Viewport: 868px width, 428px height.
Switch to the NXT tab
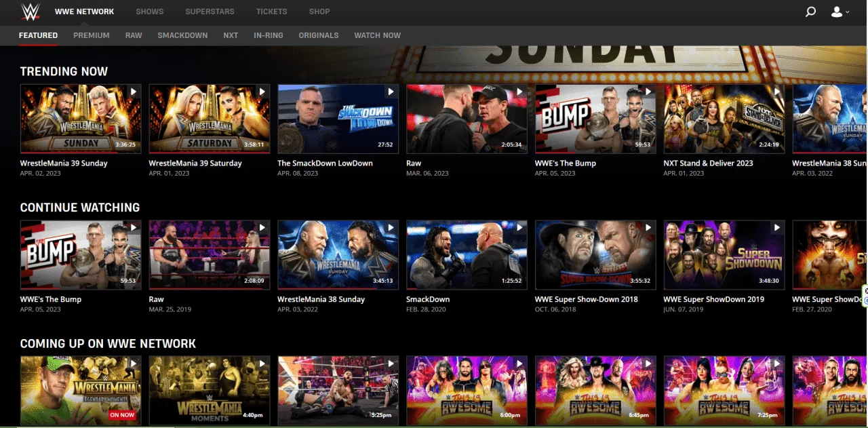coord(231,35)
